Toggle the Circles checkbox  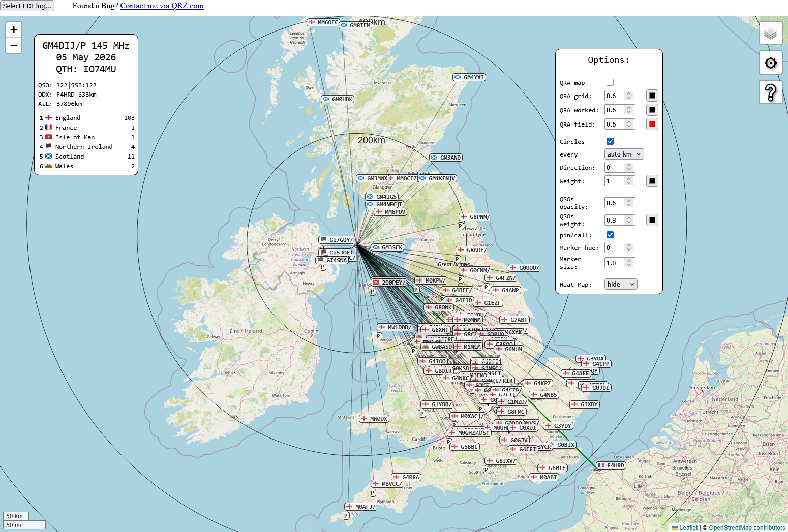610,141
